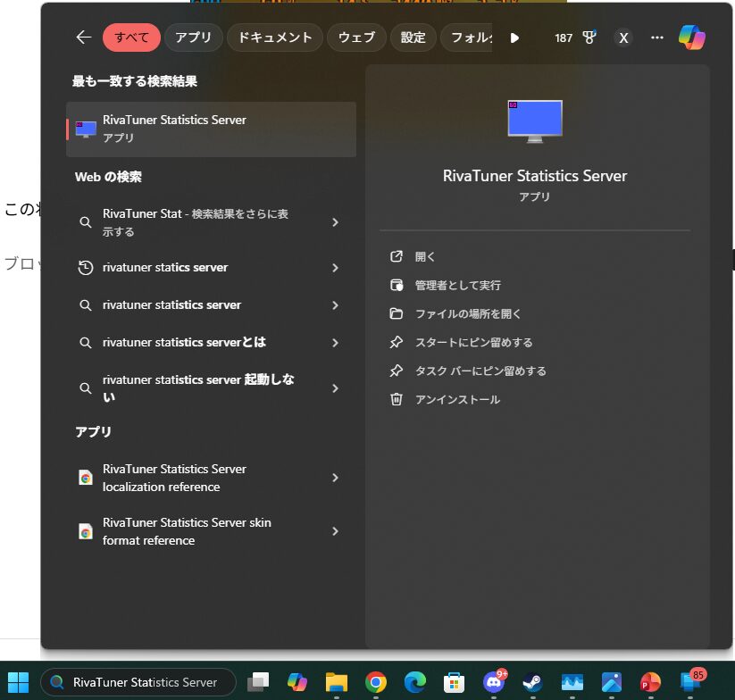This screenshot has width=735, height=700.
Task: Click the taskbar search input field
Action: click(138, 681)
